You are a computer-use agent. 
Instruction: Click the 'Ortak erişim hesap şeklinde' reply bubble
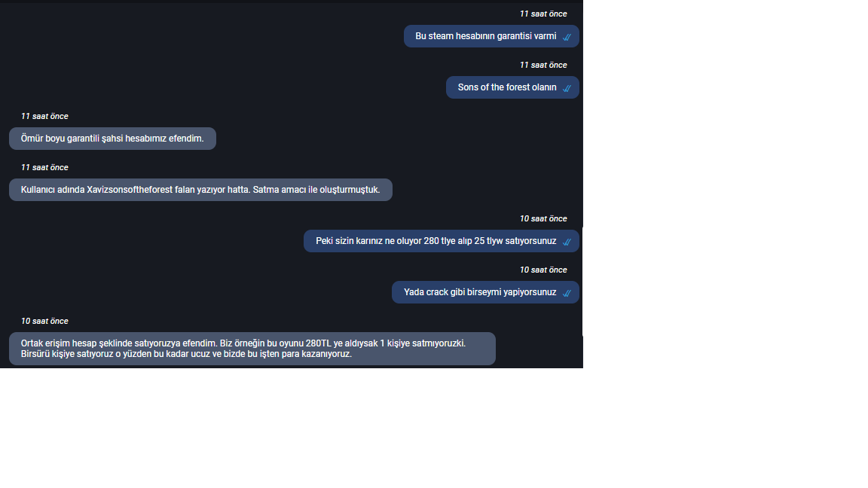252,349
